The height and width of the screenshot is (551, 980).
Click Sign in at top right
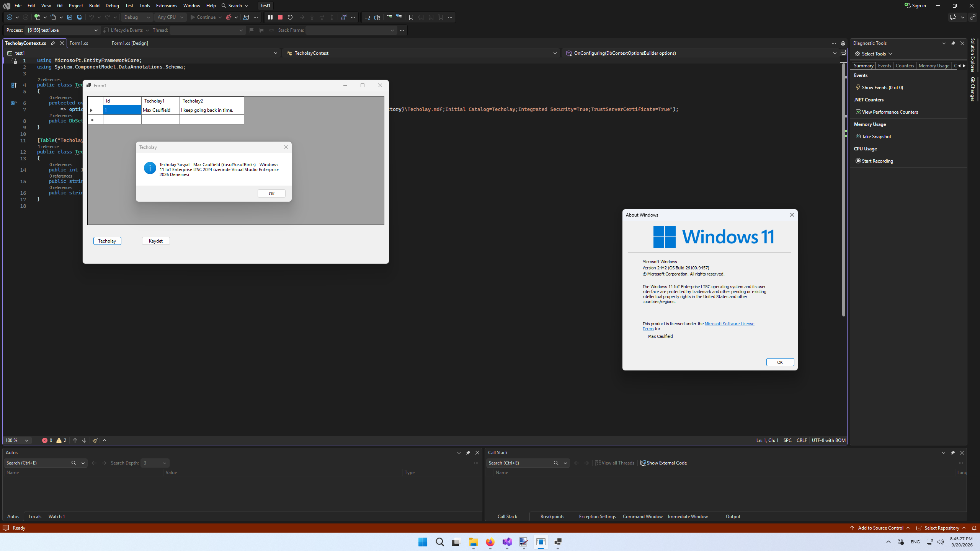(x=915, y=6)
